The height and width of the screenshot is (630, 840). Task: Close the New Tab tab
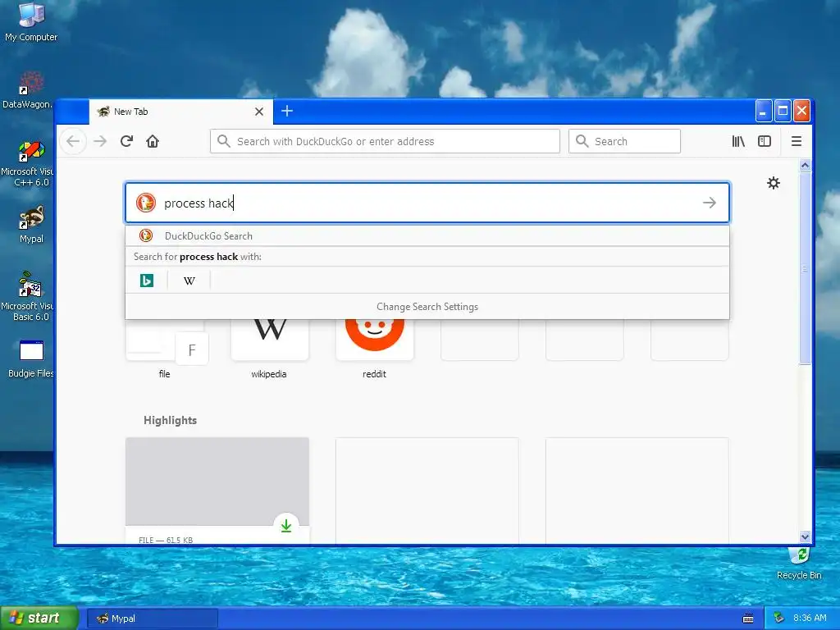[259, 112]
